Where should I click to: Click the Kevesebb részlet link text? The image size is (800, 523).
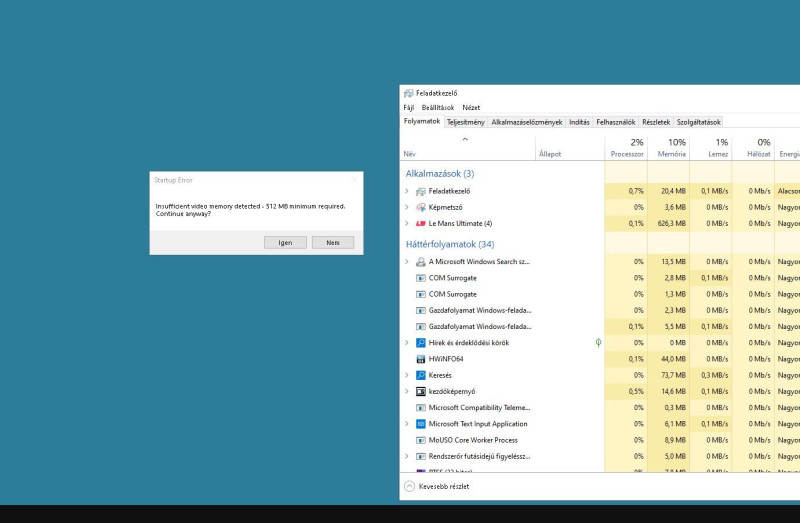[444, 487]
